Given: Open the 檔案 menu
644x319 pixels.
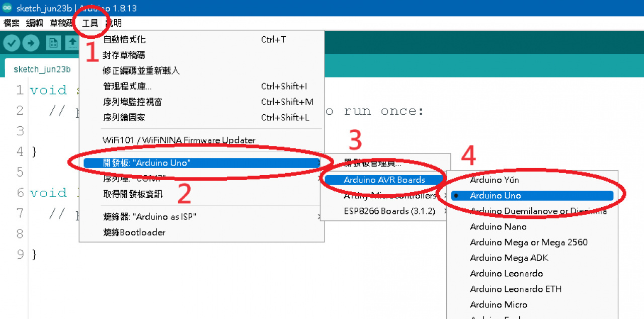Looking at the screenshot, I should click(x=12, y=23).
